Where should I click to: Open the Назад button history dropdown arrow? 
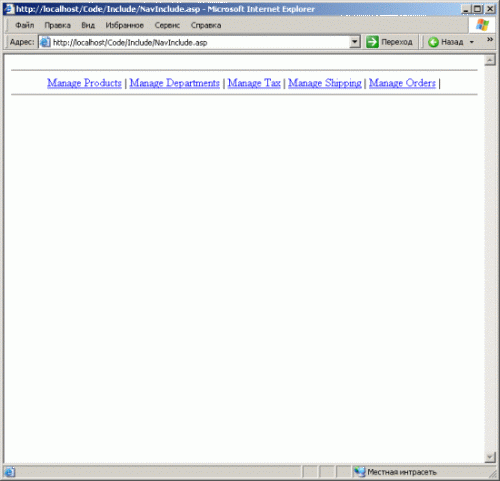472,42
